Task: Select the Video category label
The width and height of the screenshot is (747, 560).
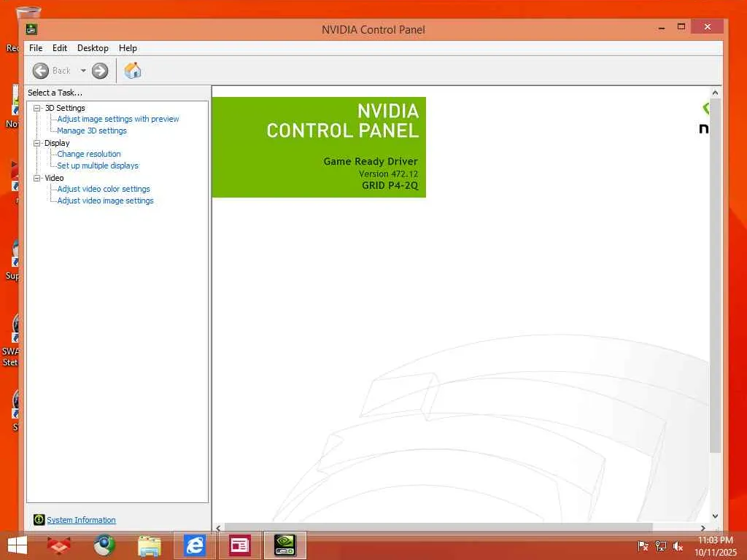Action: tap(54, 178)
